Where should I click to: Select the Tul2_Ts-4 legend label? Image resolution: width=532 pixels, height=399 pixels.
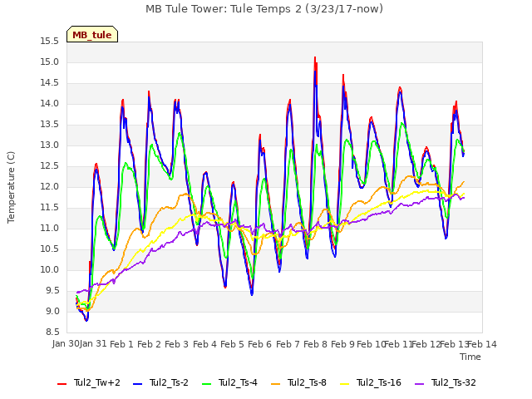(238, 382)
